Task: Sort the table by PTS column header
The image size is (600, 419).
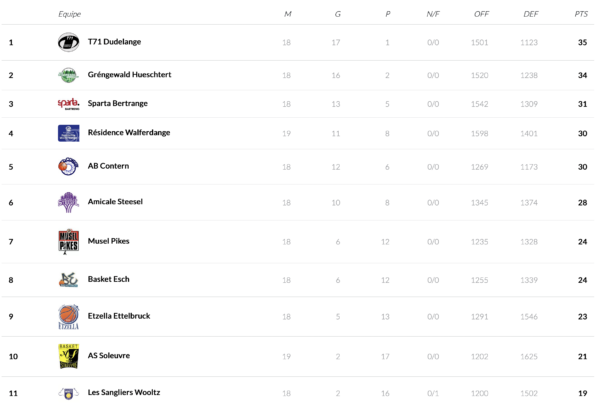Action: 581,14
